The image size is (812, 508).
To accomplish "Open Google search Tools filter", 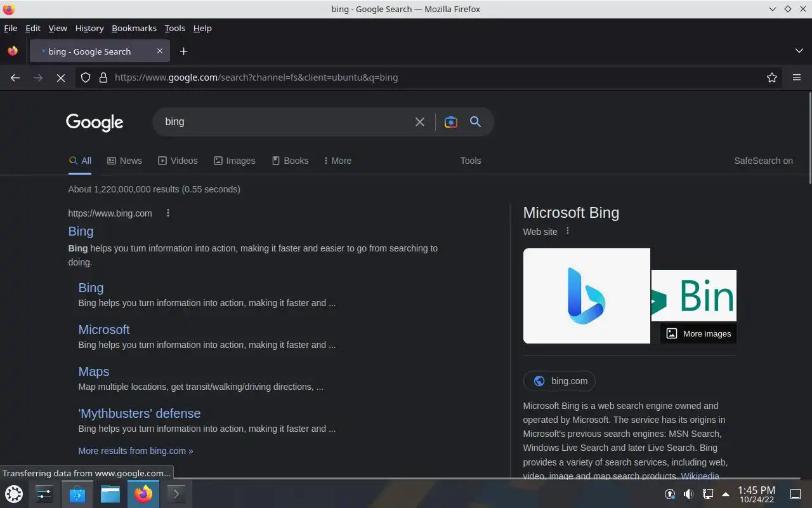I will pyautogui.click(x=471, y=161).
